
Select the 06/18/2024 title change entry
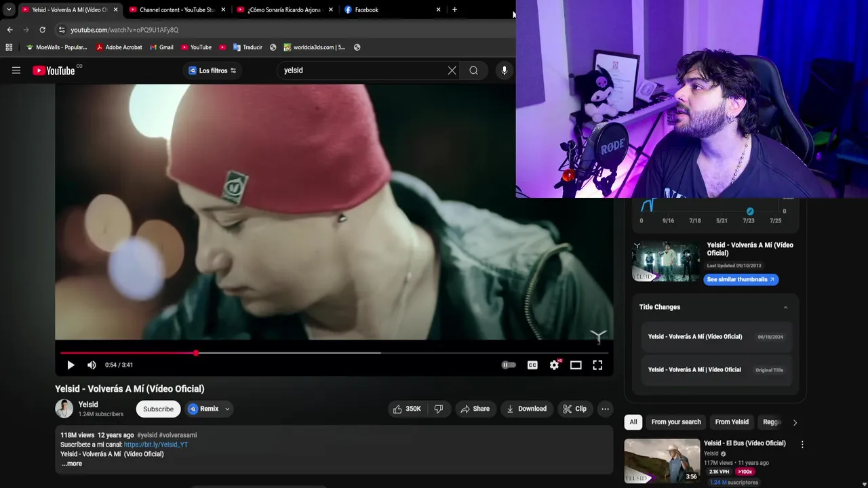pos(715,337)
